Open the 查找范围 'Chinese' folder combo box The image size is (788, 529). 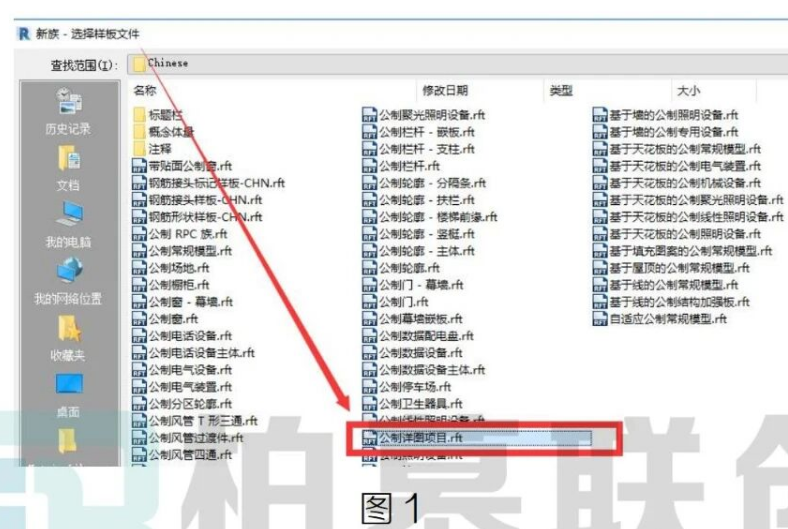click(x=457, y=64)
